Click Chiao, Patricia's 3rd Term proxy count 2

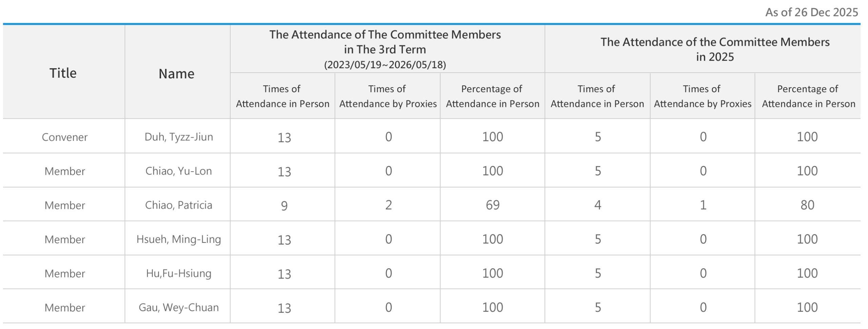(389, 205)
